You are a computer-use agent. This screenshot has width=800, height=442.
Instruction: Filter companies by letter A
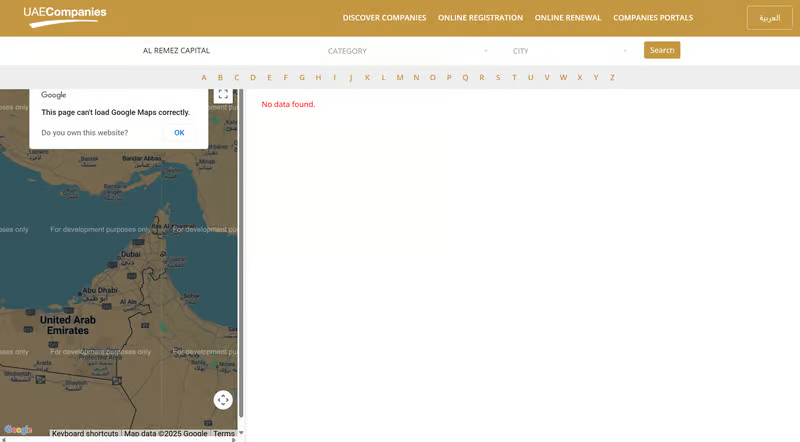coord(204,77)
